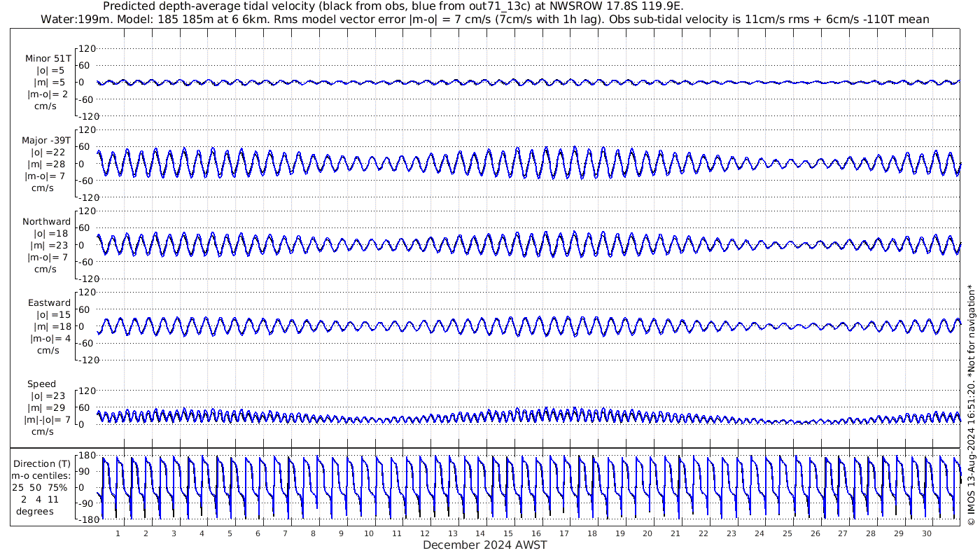Click date tick label 30 on x-axis
980x560 pixels.
point(926,533)
